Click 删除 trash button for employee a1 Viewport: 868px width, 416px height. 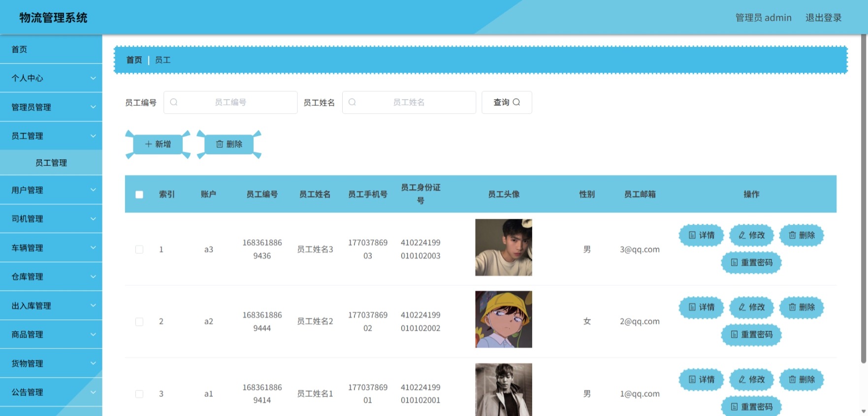click(802, 380)
